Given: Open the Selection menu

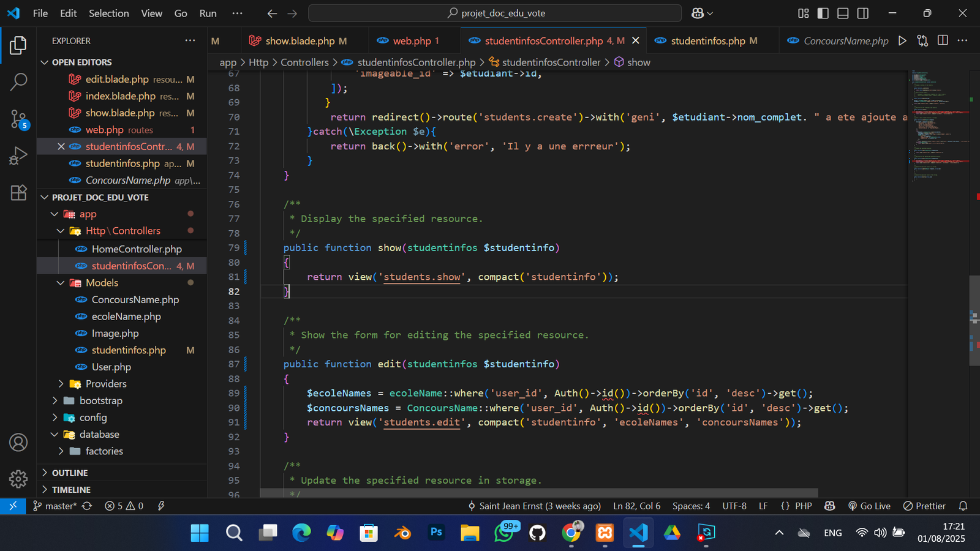Looking at the screenshot, I should click(108, 13).
